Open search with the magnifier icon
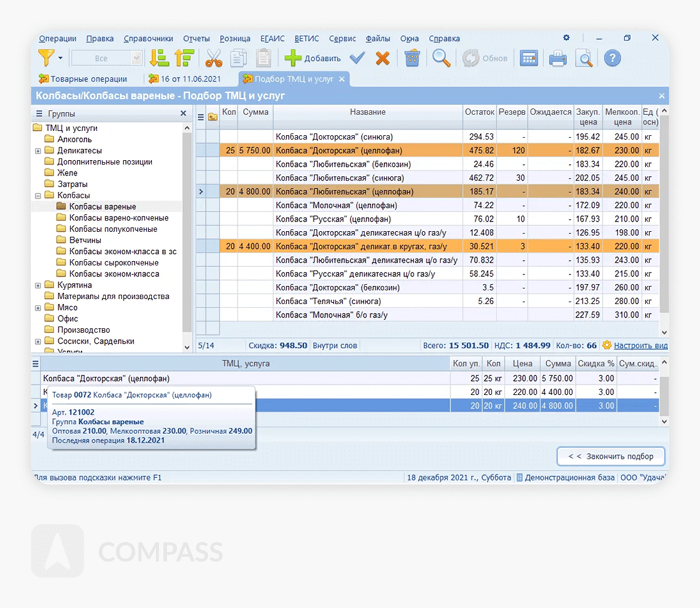The height and width of the screenshot is (608, 700). point(441,58)
